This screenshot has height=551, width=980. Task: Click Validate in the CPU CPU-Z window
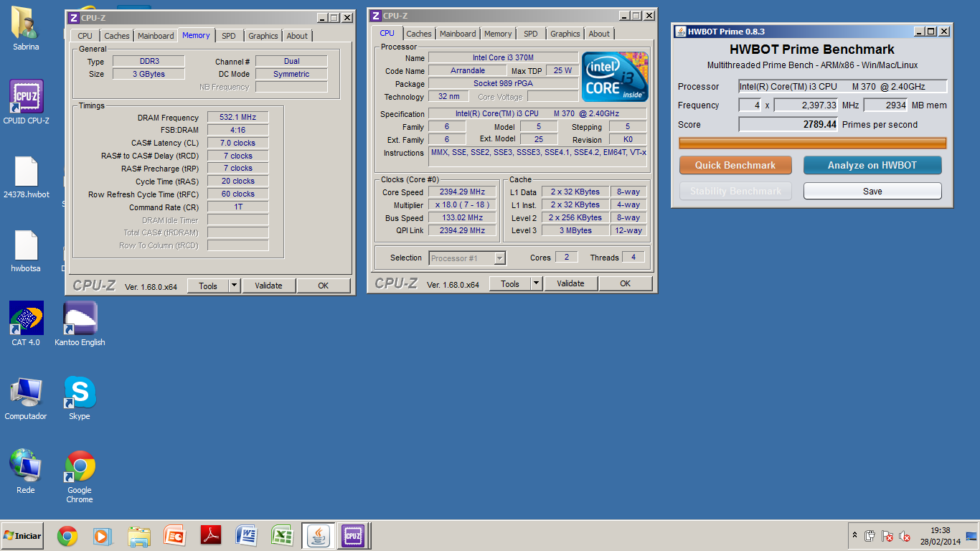(570, 283)
